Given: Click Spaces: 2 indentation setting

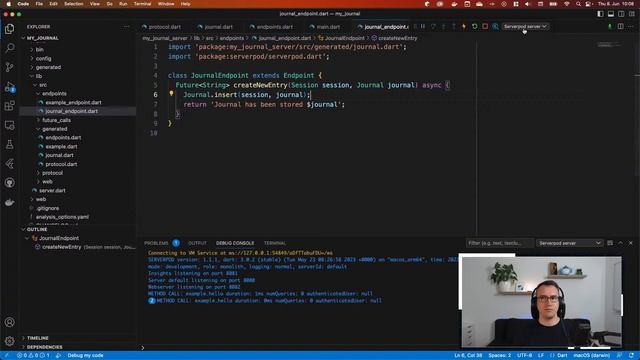Looking at the screenshot, I should click(x=500, y=356).
